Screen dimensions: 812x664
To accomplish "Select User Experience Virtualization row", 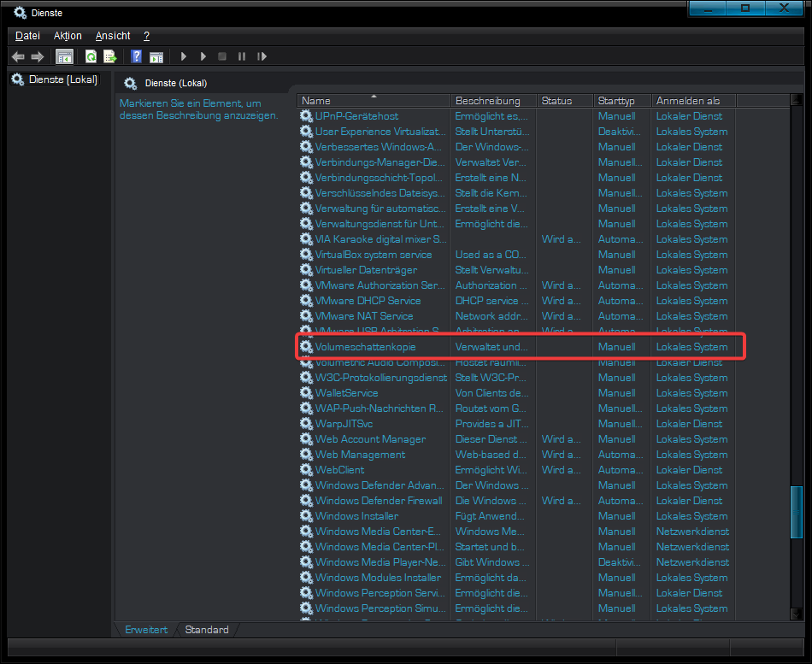I will point(518,132).
